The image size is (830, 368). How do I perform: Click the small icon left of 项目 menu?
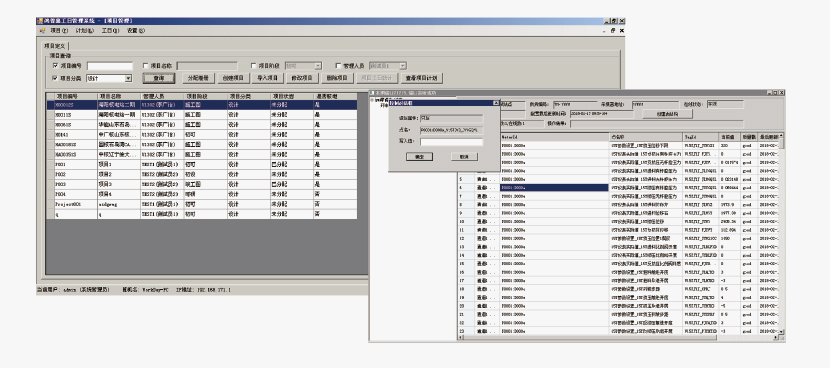42,31
